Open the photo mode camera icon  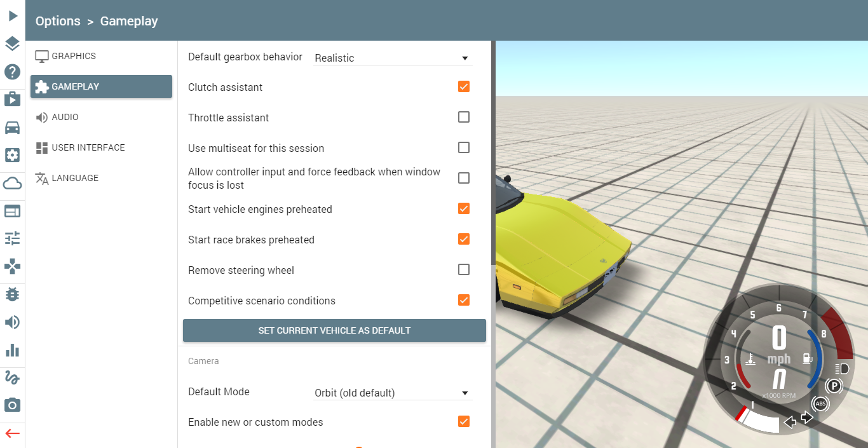point(13,405)
